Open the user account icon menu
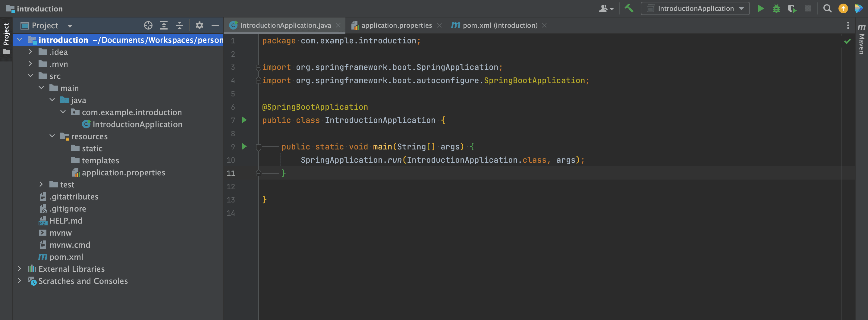This screenshot has width=868, height=320. coord(606,8)
